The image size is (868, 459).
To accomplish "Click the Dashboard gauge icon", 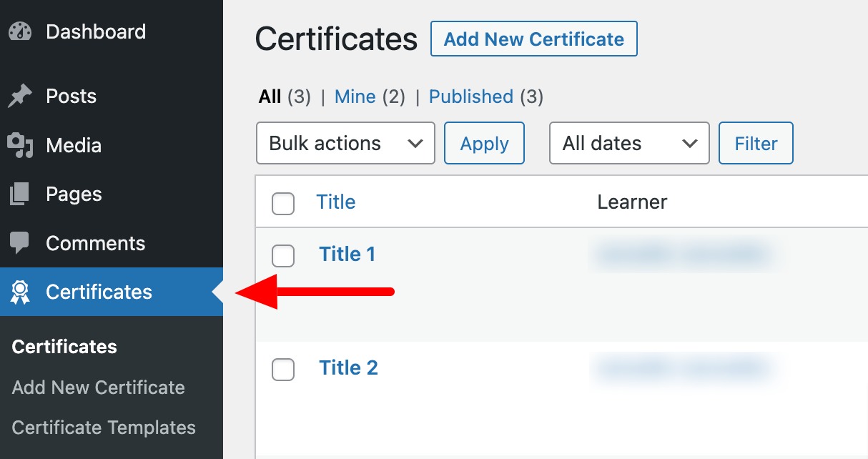I will [x=20, y=32].
